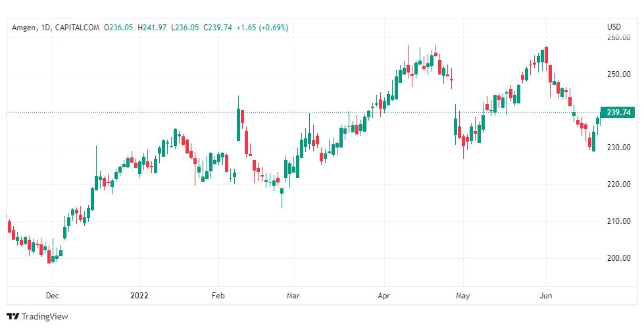Click the green 239.74 price tag
644x328 pixels.
point(618,112)
